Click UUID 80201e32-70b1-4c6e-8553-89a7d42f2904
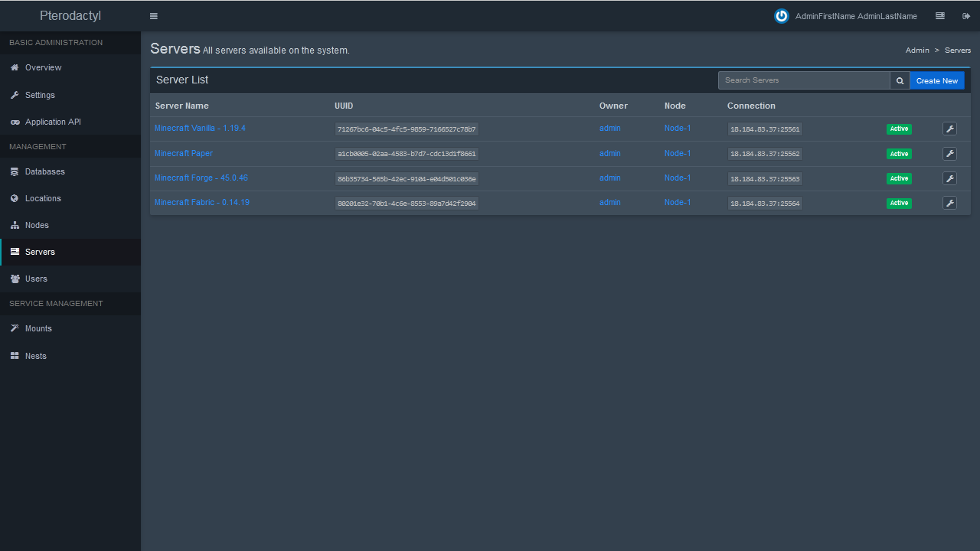The height and width of the screenshot is (551, 980). point(407,203)
